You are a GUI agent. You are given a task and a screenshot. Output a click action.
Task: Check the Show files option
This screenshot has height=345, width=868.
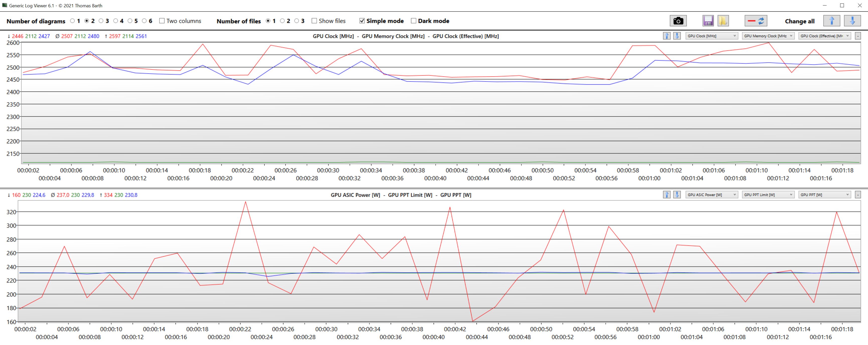pos(314,21)
